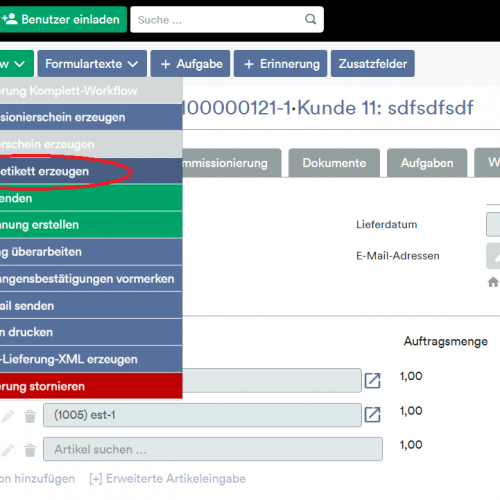Screen dimensions: 500x500
Task: Select the green 'enden' menu entry
Action: [x=91, y=198]
